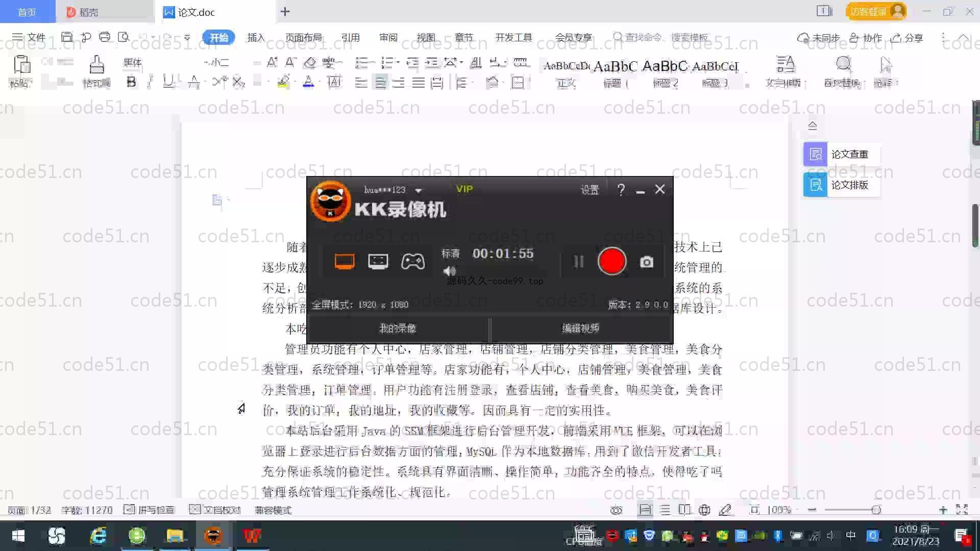The image size is (980, 551).
Task: Select full-screen mode icon in KK录像机
Action: pos(345,262)
